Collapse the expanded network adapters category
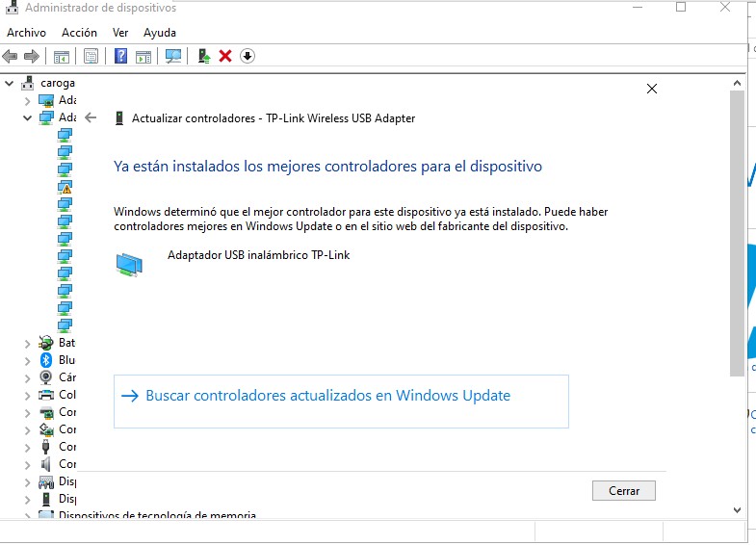The height and width of the screenshot is (545, 756). click(26, 117)
